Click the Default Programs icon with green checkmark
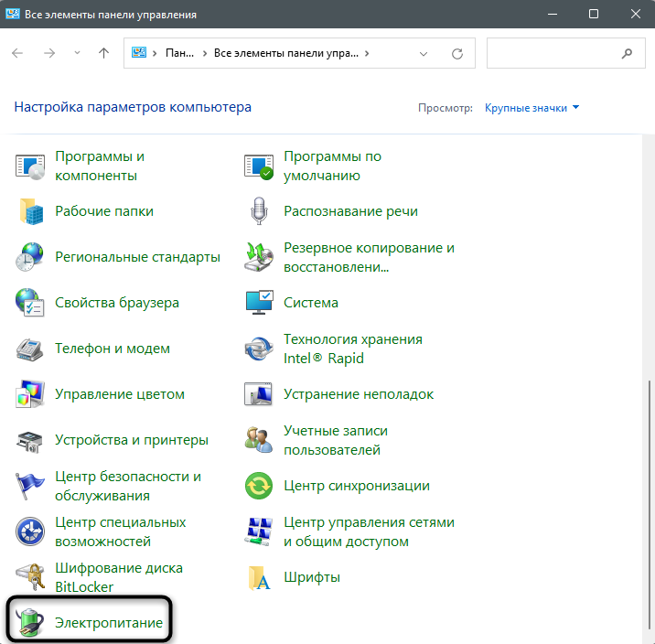This screenshot has height=644, width=655. point(259,166)
